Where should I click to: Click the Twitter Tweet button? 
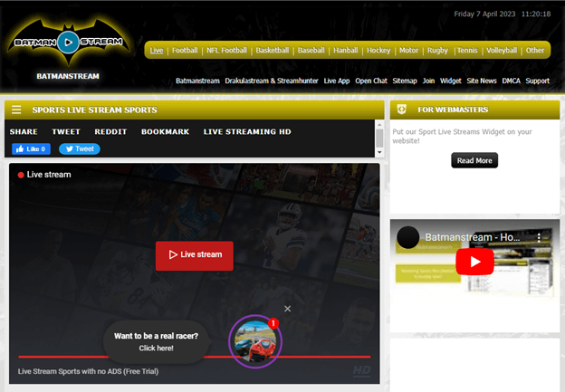80,148
